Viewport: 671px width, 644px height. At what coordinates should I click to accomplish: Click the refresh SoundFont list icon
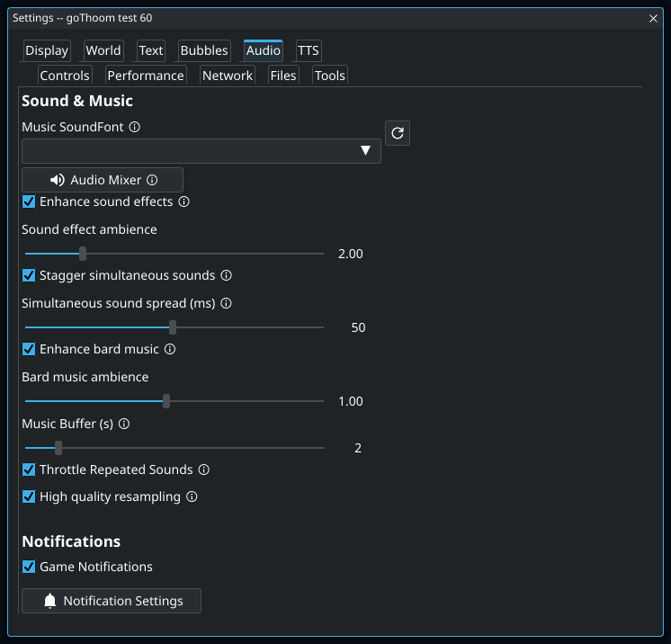click(398, 133)
